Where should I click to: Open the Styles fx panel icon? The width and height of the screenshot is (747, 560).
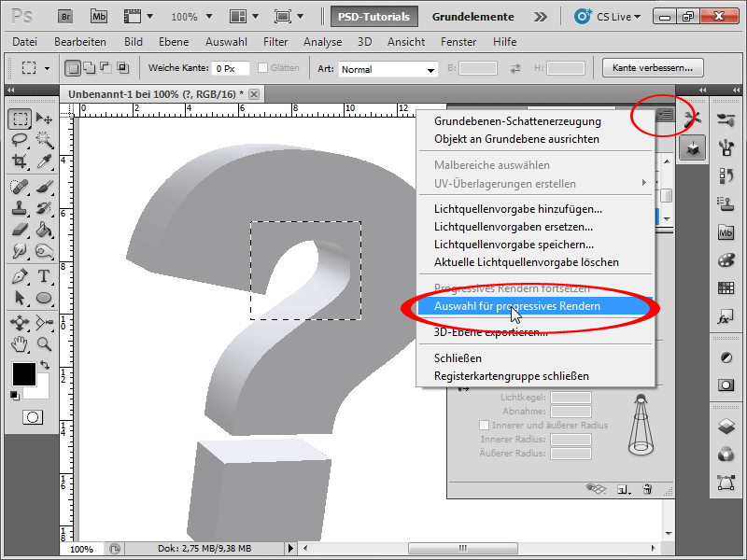[x=726, y=317]
